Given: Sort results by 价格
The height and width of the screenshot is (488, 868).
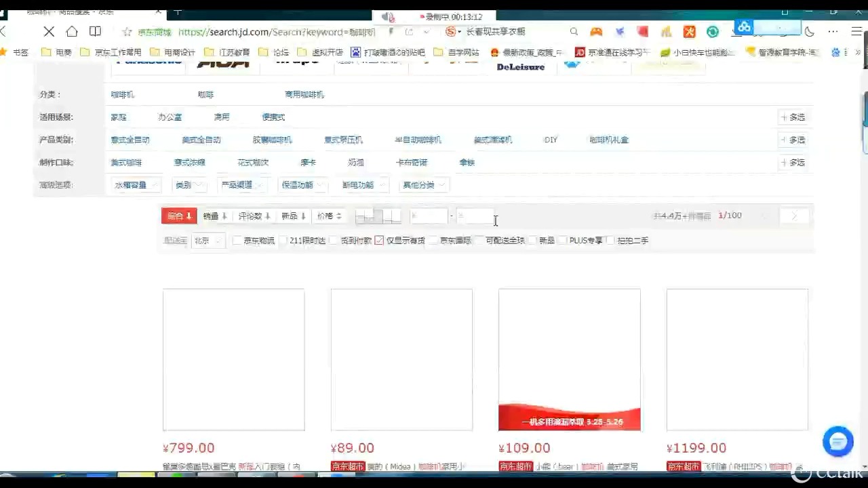Looking at the screenshot, I should (330, 216).
